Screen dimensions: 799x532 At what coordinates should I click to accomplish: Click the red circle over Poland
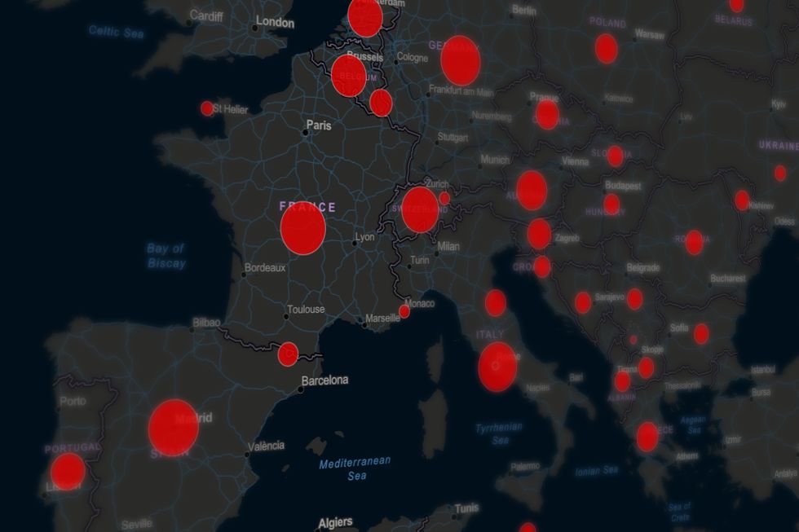pyautogui.click(x=606, y=49)
